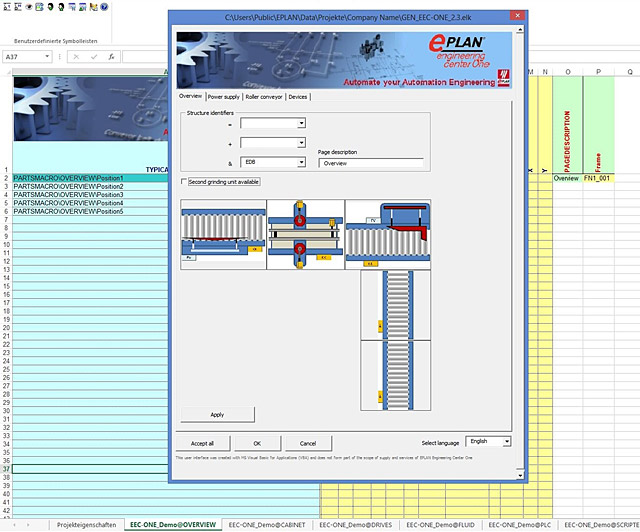Open the EEC-ONE_Demo@PLC sheet tab
Screen dimensions: 640x532
click(520, 525)
